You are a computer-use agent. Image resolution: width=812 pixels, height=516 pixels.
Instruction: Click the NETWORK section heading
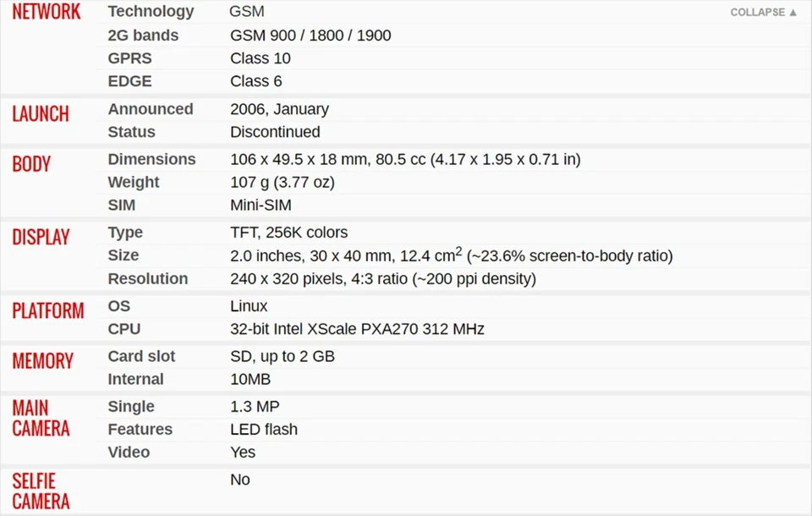47,13
